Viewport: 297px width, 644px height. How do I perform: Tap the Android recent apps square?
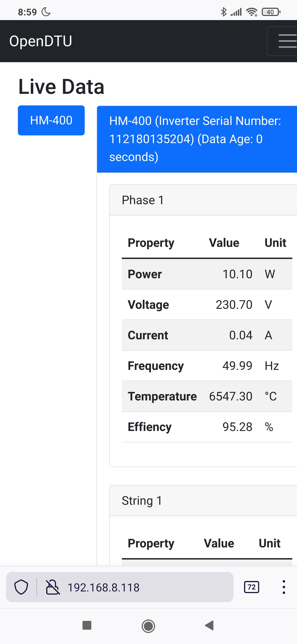[87, 625]
